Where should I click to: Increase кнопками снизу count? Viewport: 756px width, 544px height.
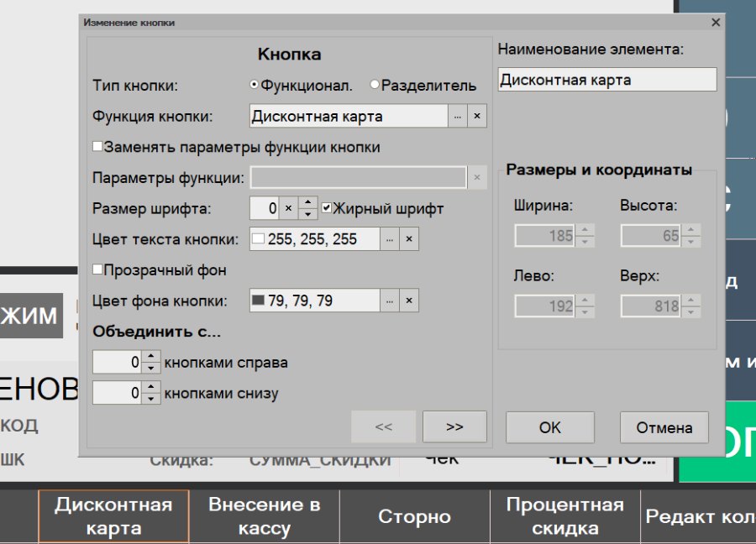[x=151, y=387]
